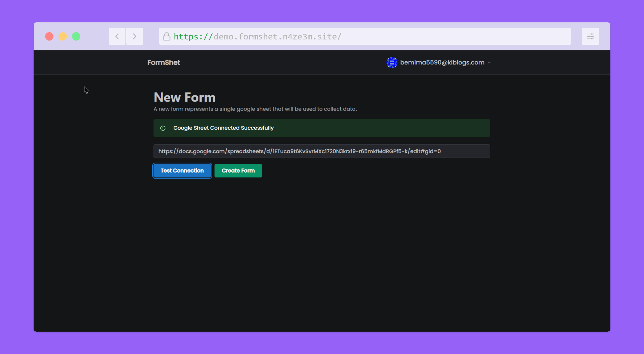This screenshot has height=354, width=644.
Task: Click the New Form heading
Action: pyautogui.click(x=185, y=97)
